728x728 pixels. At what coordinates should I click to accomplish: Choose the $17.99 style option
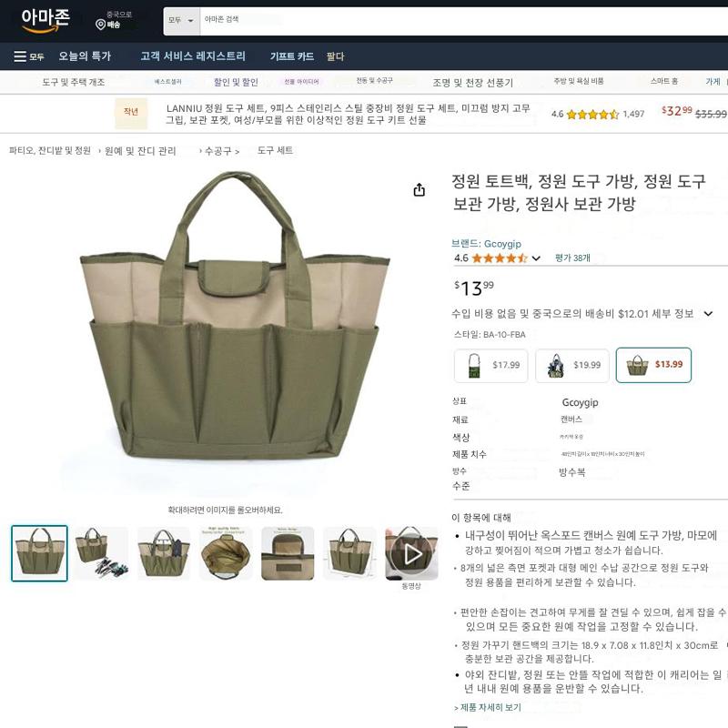490,366
